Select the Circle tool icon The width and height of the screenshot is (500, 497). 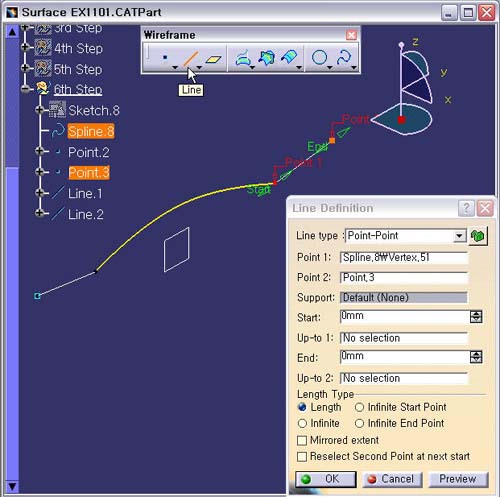coord(319,57)
